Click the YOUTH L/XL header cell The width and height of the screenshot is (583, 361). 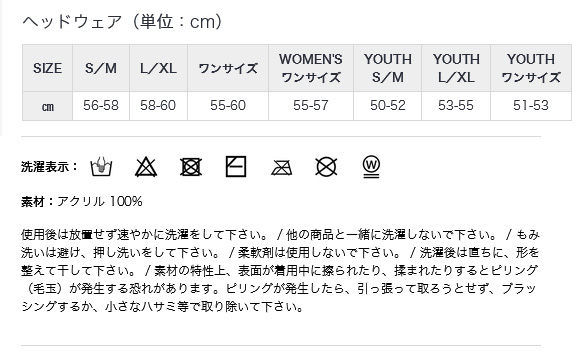[456, 68]
